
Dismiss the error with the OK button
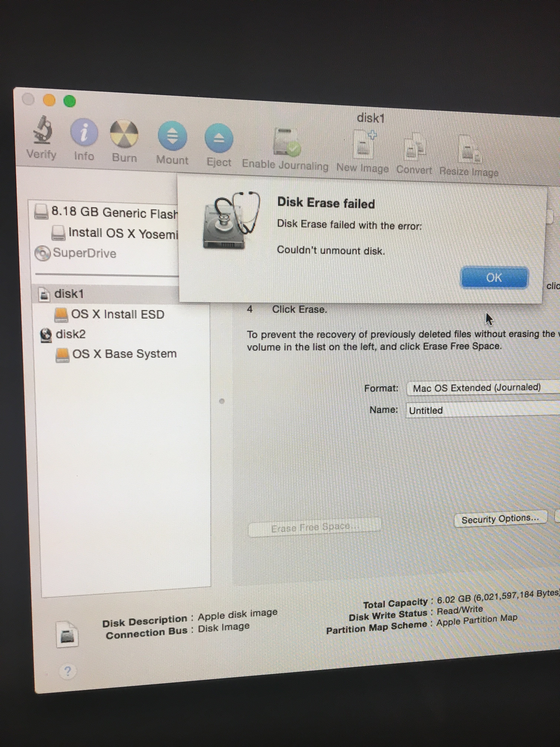[494, 278]
